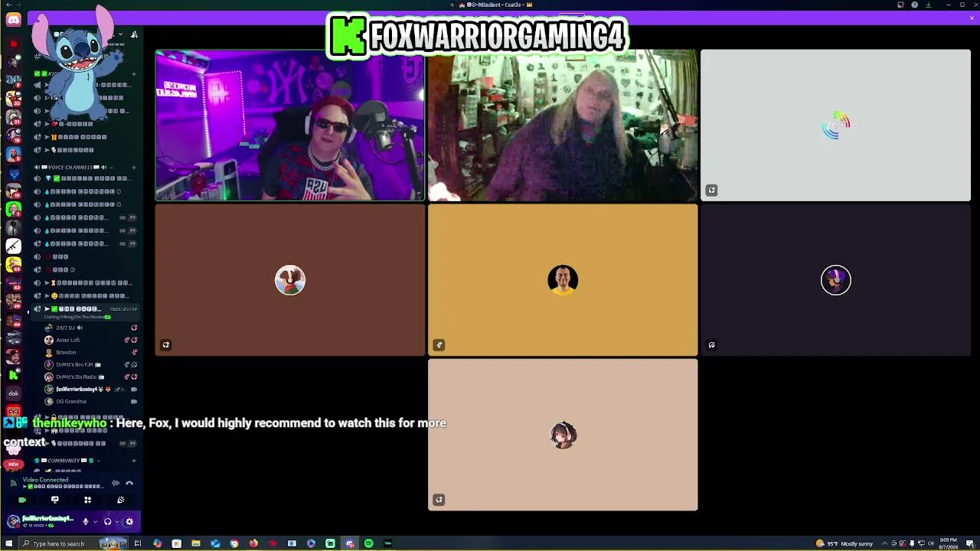Open the foxWarriorGaming4 user panel avatar
This screenshot has height=551, width=980.
point(13,522)
